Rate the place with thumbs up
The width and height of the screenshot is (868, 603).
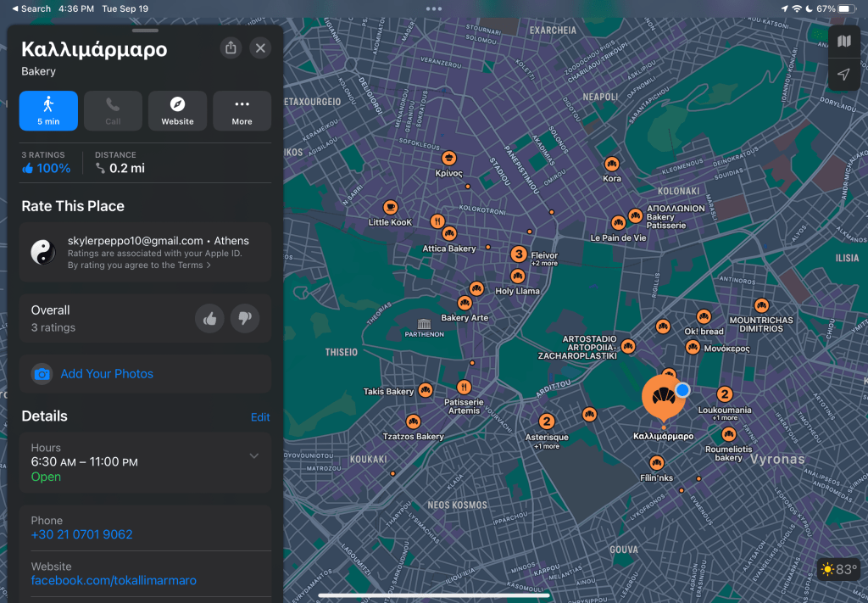point(209,319)
